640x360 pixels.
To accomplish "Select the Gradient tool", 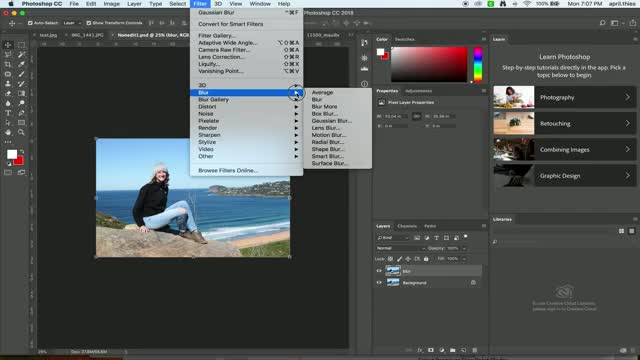I will point(21,93).
